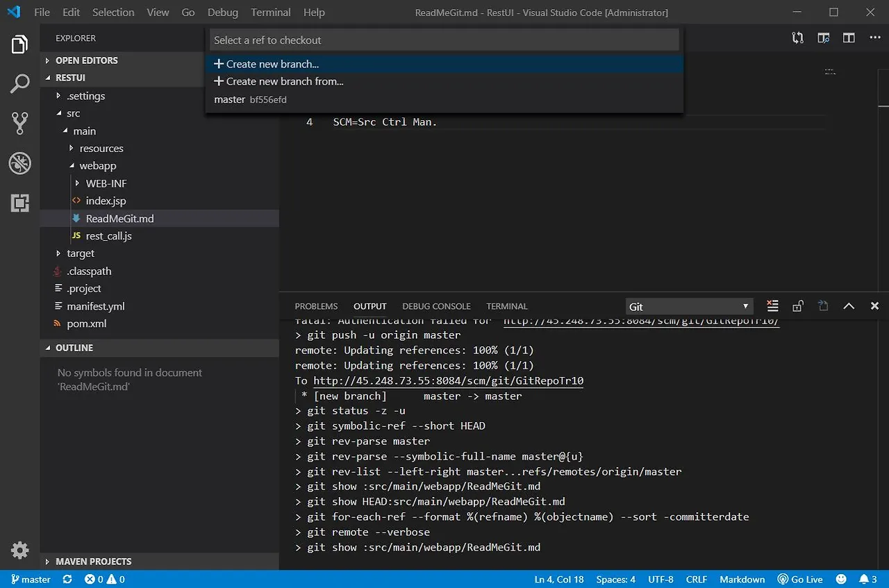Viewport: 889px width, 588px height.
Task: Open the View menu
Action: (x=158, y=12)
